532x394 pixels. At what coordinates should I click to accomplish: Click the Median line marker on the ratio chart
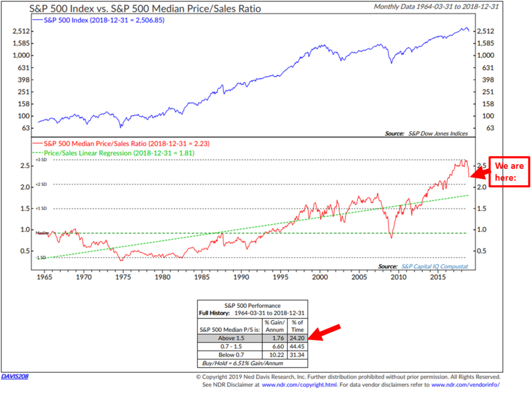tap(42, 233)
